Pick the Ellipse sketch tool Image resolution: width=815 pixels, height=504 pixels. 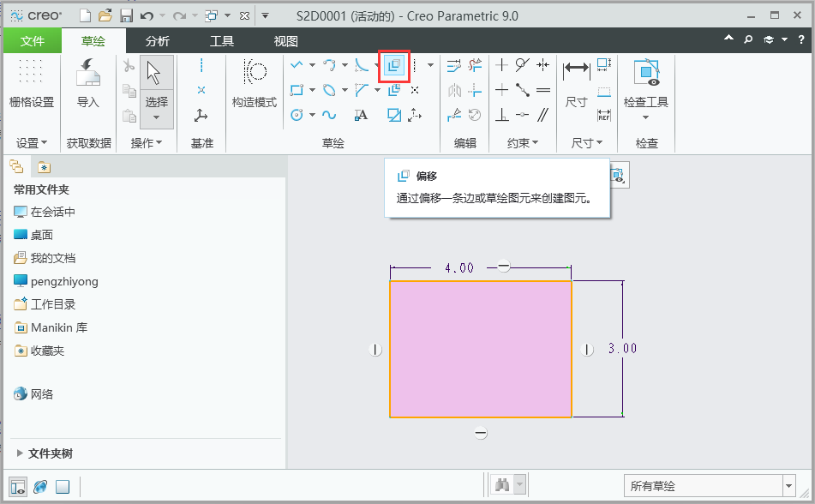(329, 90)
